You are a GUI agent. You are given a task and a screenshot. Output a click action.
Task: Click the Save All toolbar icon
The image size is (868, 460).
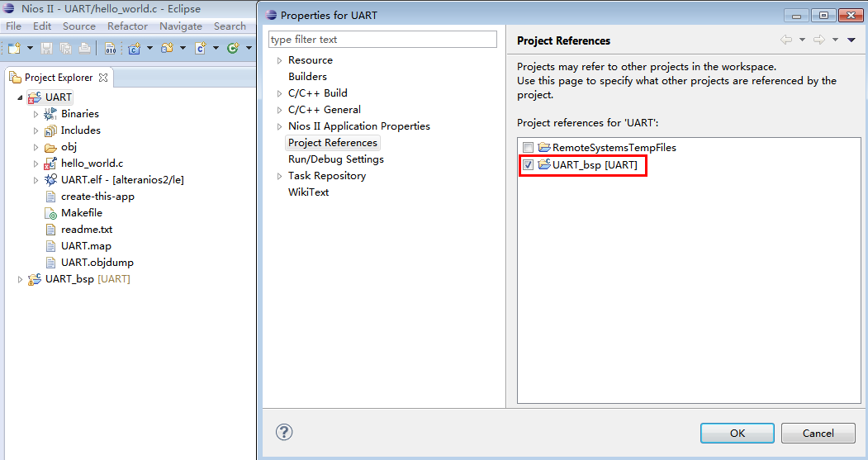pos(65,49)
